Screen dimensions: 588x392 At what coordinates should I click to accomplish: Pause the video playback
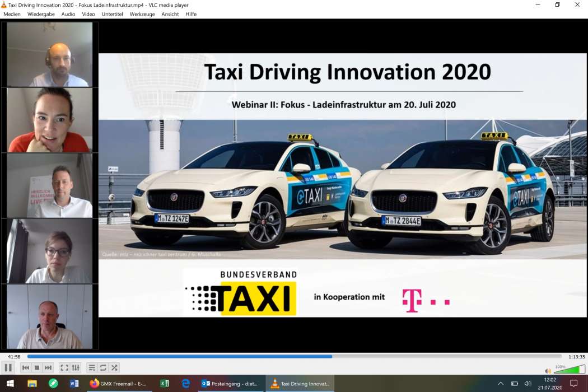click(x=8, y=367)
